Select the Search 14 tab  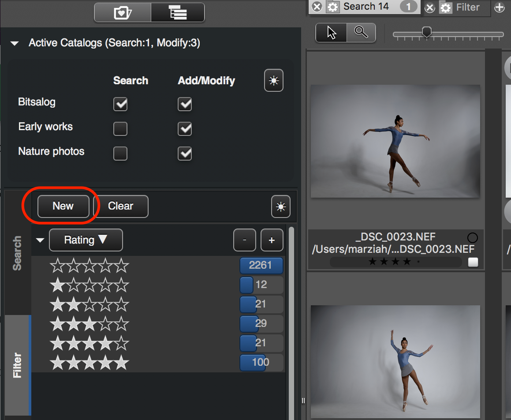tap(366, 7)
